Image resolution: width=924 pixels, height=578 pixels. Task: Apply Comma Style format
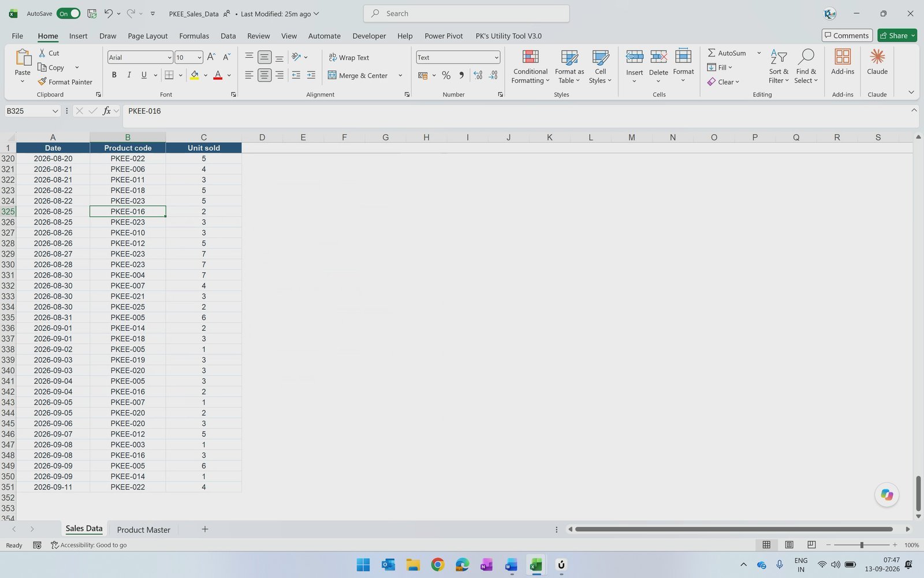[x=461, y=75]
